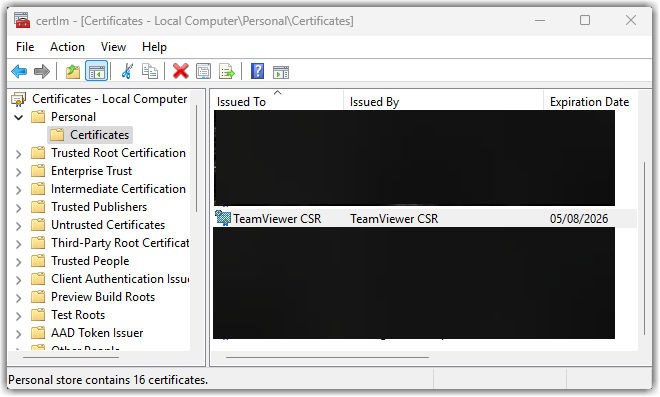Viewport: 660px width, 397px height.
Task: Click the Forward arrow toolbar icon
Action: tap(41, 71)
